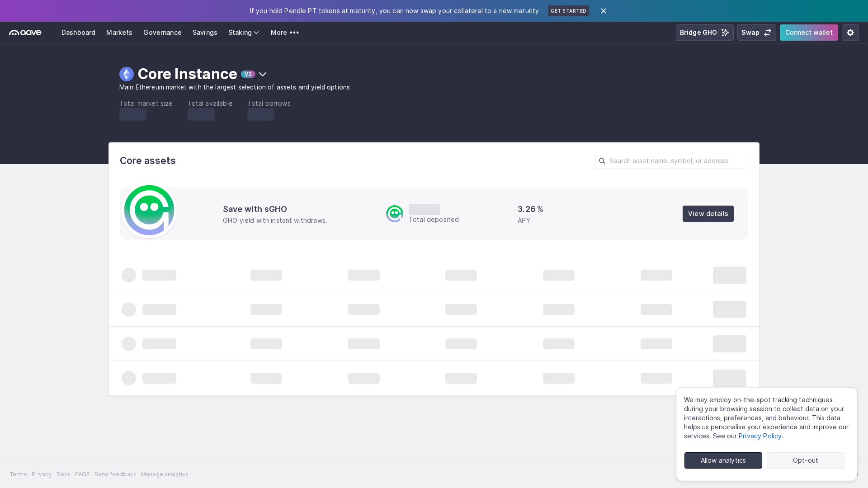Expand the Staking dropdown
The height and width of the screenshot is (488, 868).
(x=244, y=33)
